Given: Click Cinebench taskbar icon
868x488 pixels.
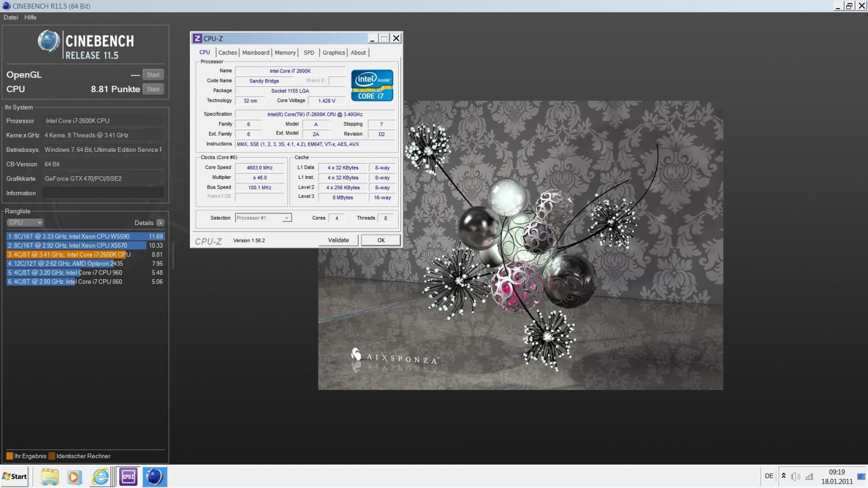Looking at the screenshot, I should [155, 477].
